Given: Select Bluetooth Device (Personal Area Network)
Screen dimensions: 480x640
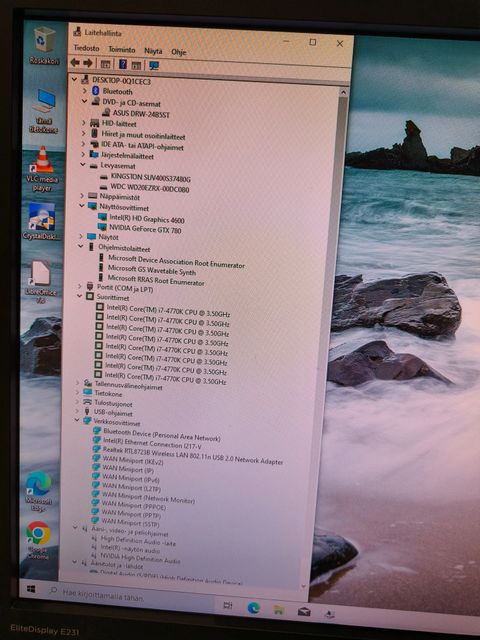Looking at the screenshot, I should (x=162, y=434).
